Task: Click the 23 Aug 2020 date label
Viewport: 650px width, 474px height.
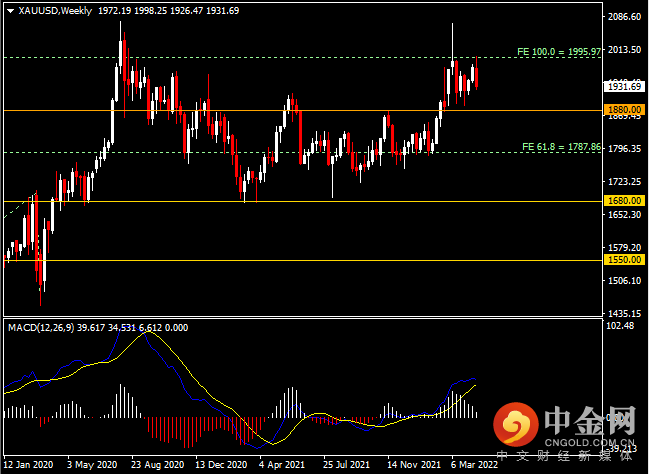Action: coord(158,464)
